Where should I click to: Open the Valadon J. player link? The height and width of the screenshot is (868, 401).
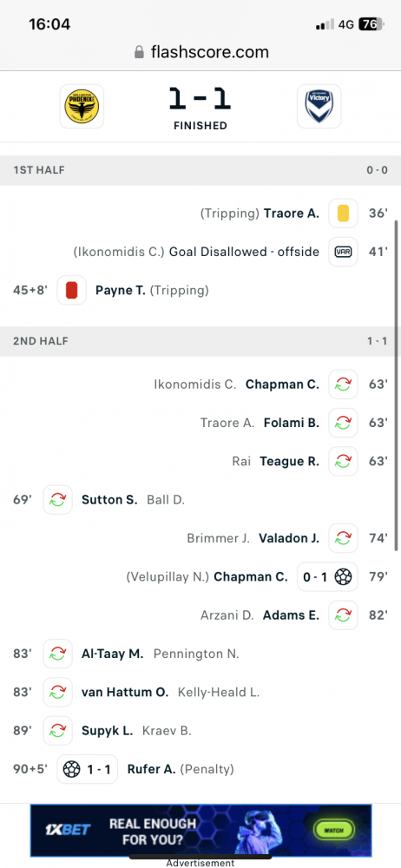(289, 538)
